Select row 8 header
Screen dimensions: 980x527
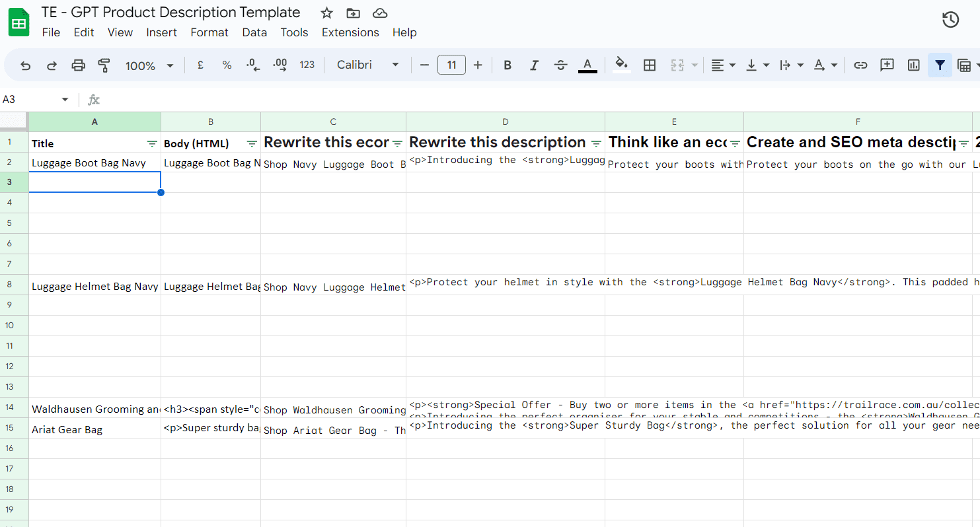point(14,285)
